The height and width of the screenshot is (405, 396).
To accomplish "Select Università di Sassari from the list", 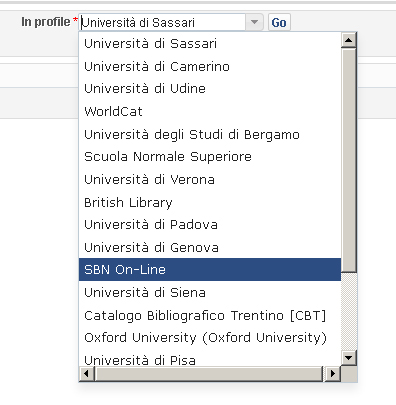I will 210,44.
